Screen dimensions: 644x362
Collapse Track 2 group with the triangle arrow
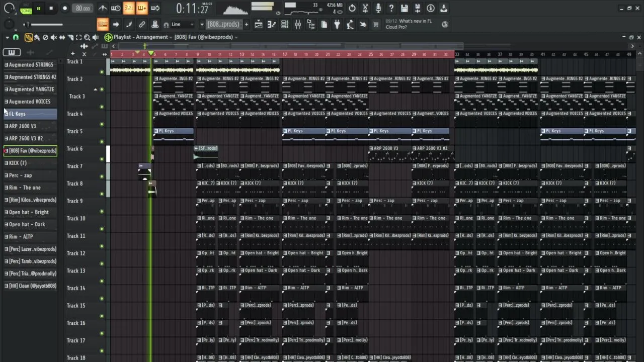pyautogui.click(x=95, y=89)
